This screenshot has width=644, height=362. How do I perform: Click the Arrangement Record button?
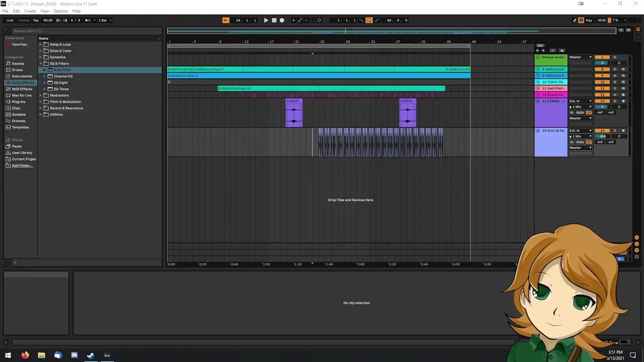(x=282, y=20)
